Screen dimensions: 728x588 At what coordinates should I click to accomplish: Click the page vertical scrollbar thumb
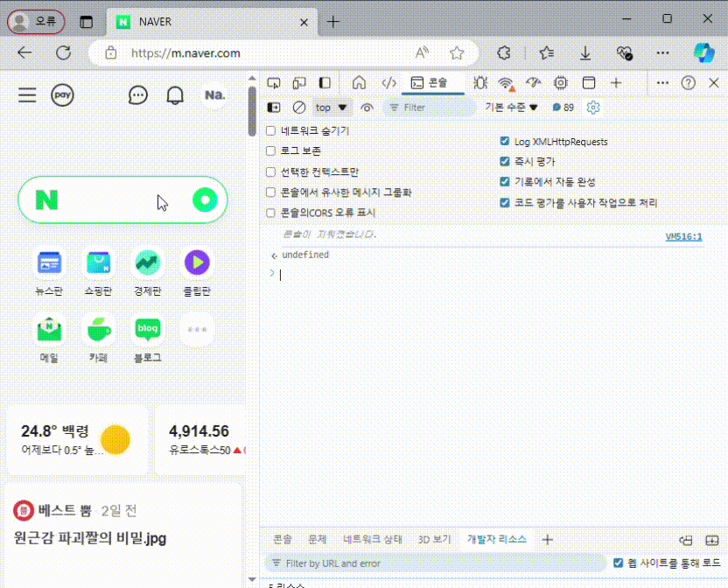click(x=252, y=111)
